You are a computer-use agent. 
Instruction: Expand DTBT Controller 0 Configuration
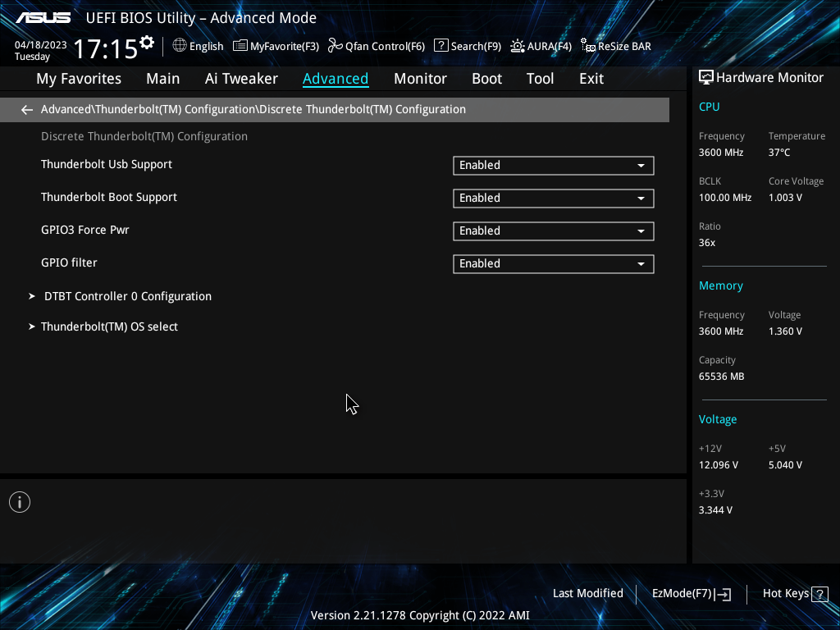click(127, 296)
